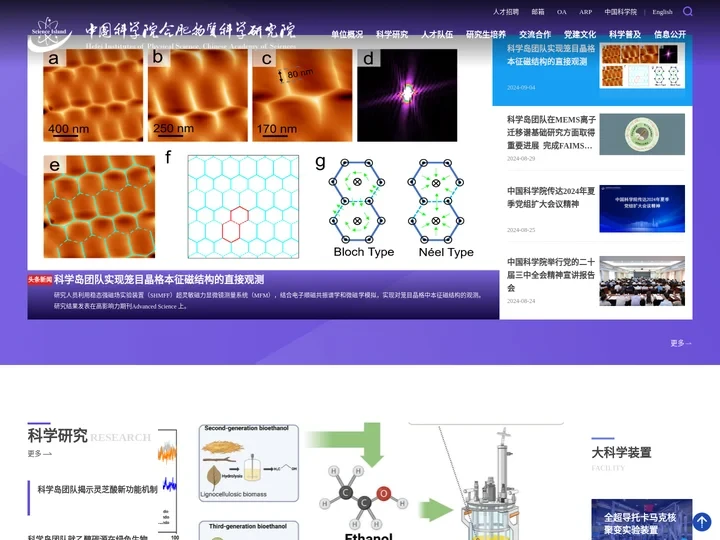This screenshot has width=720, height=540.
Task: Click the 科学研究 RESEARCH section heading
Action: (x=89, y=435)
